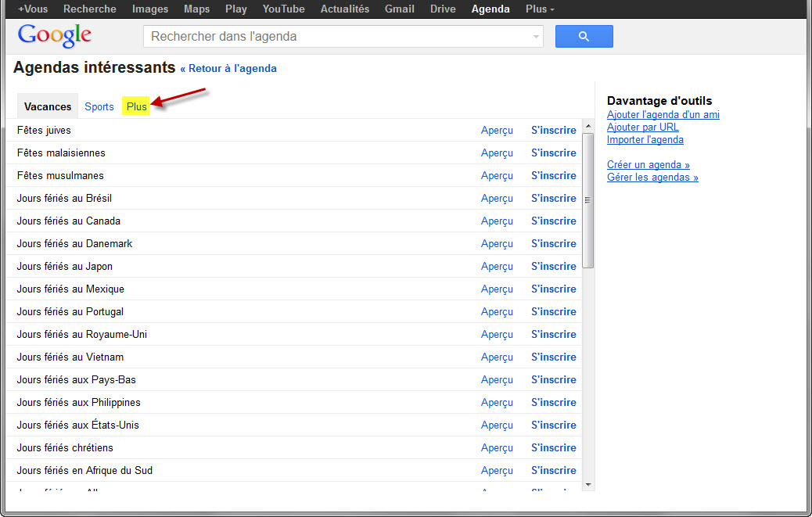
Task: Click the 'Gérer les agendas »' link
Action: pyautogui.click(x=652, y=177)
